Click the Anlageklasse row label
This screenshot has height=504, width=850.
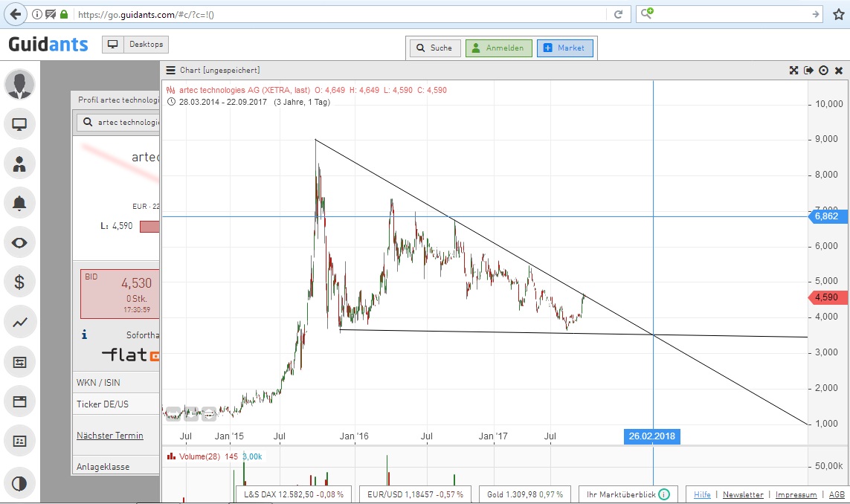tap(103, 467)
